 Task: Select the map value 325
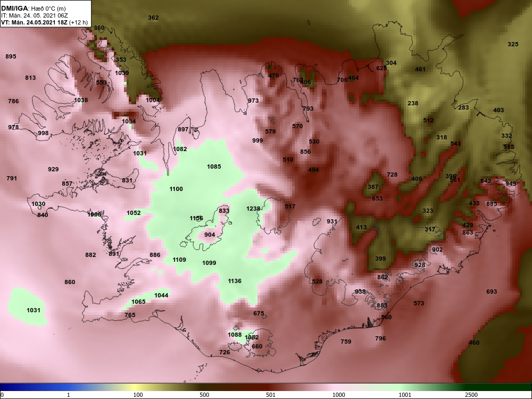[x=513, y=45]
